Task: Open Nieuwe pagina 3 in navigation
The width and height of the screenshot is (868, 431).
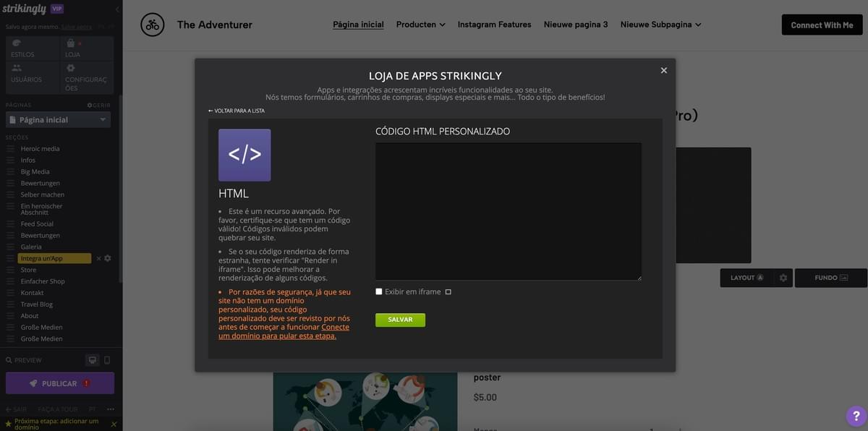Action: click(576, 25)
